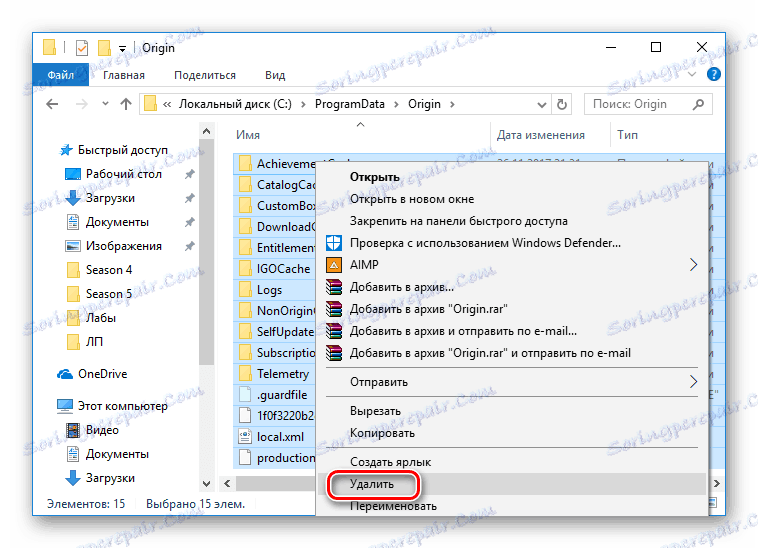This screenshot has width=758, height=548.
Task: Choose Добавить в архив "Origin.rar"
Action: point(512,309)
